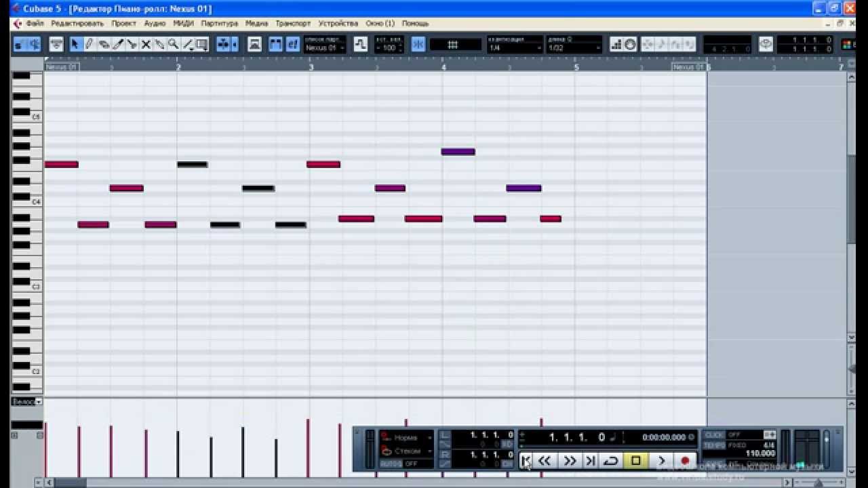Select the Split tool
The image size is (868, 488).
[132, 44]
